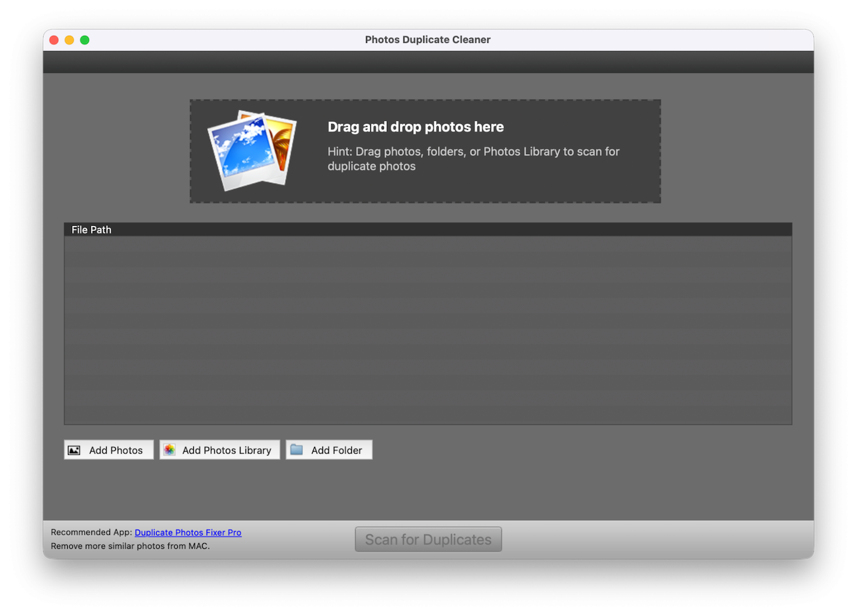
Task: Click the green zoom window button
Action: (x=84, y=39)
